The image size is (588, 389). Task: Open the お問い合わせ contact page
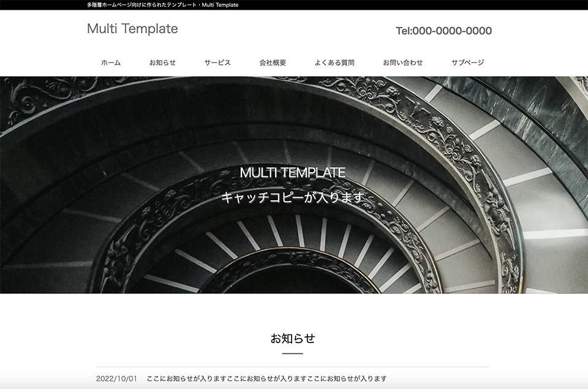click(x=403, y=62)
